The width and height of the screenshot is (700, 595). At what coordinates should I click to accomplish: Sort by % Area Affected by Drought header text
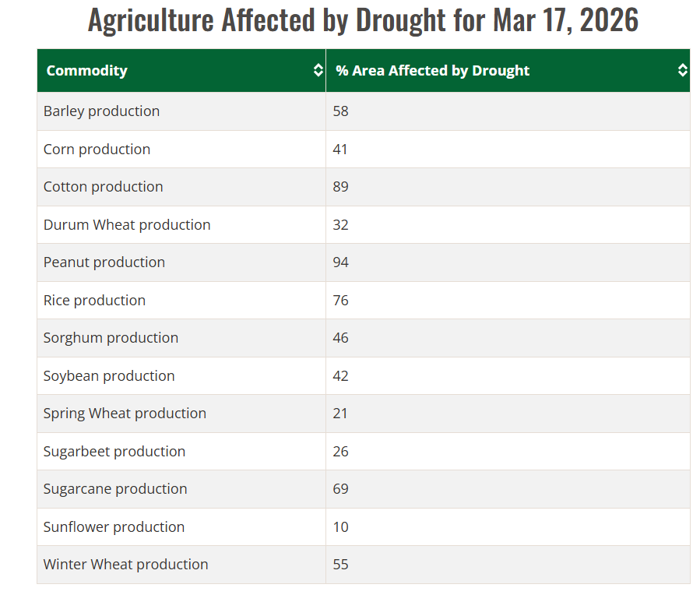coord(432,71)
